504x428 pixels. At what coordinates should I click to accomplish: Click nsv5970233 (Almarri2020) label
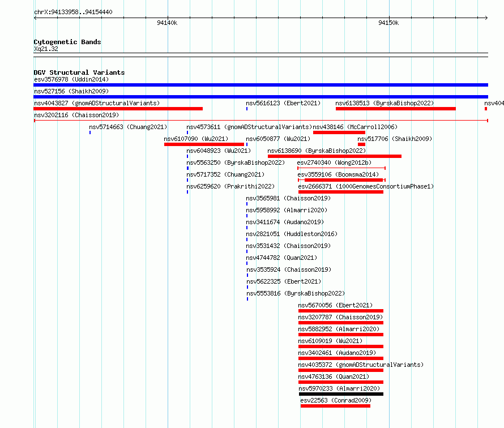(339, 388)
